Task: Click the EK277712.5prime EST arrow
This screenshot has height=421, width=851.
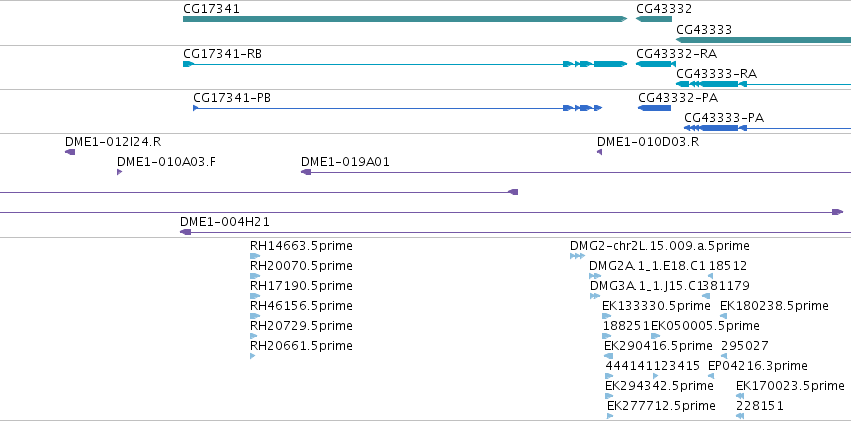Action: [610, 416]
